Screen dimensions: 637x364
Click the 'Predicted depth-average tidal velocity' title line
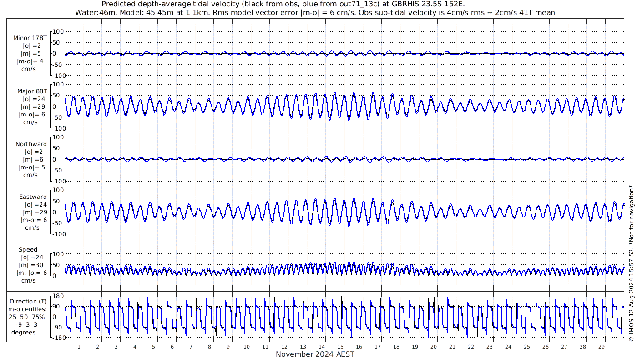283,4
